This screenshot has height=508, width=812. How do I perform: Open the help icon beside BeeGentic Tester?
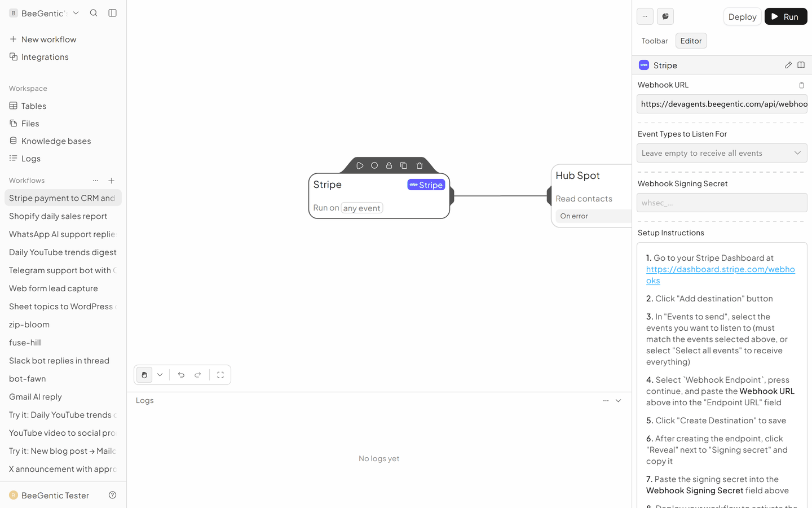(113, 495)
